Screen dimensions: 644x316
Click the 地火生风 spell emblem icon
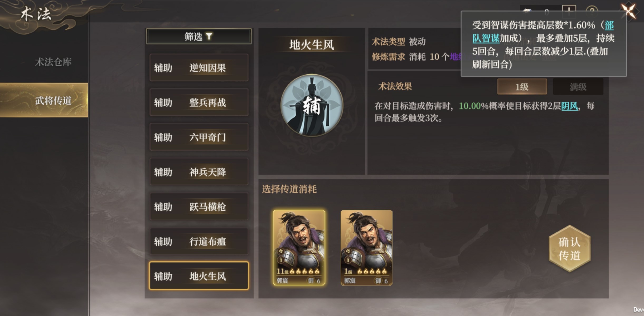tap(312, 105)
